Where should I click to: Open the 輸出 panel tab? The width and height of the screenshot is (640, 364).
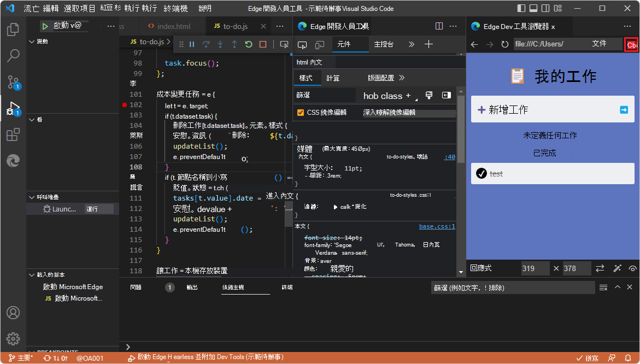192,287
